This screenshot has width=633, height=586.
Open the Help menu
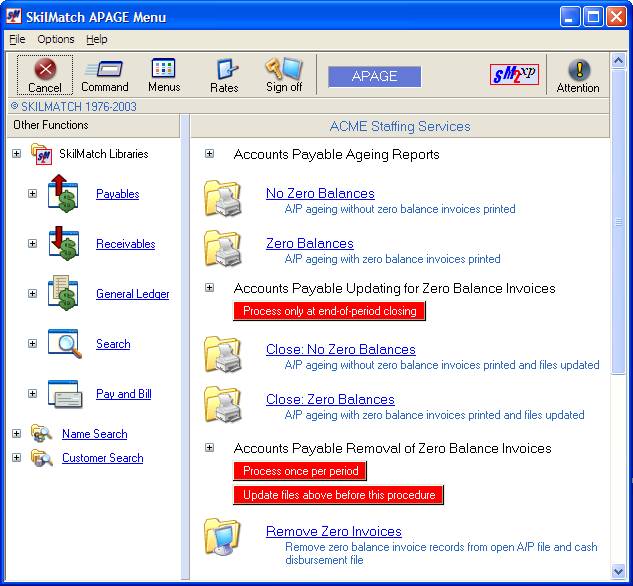coord(96,39)
